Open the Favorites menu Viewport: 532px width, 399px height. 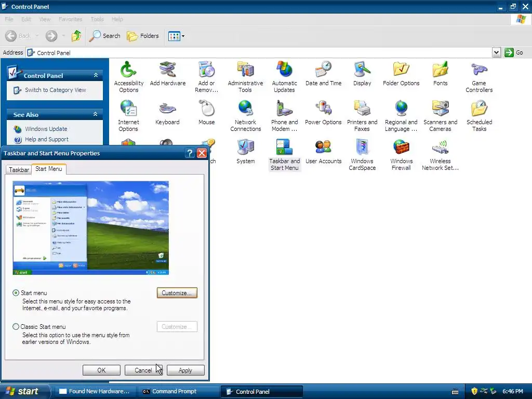tap(70, 19)
